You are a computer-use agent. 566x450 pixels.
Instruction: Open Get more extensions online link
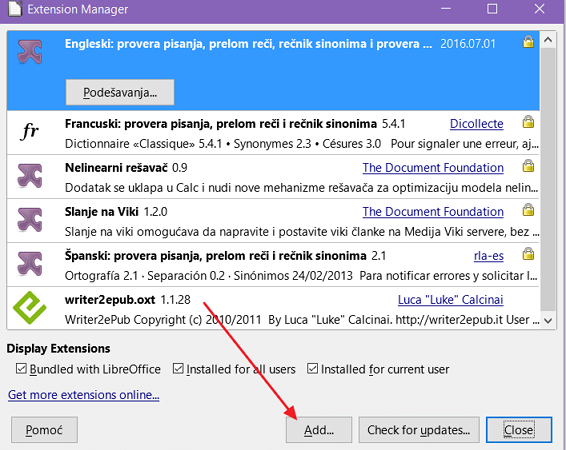[84, 395]
